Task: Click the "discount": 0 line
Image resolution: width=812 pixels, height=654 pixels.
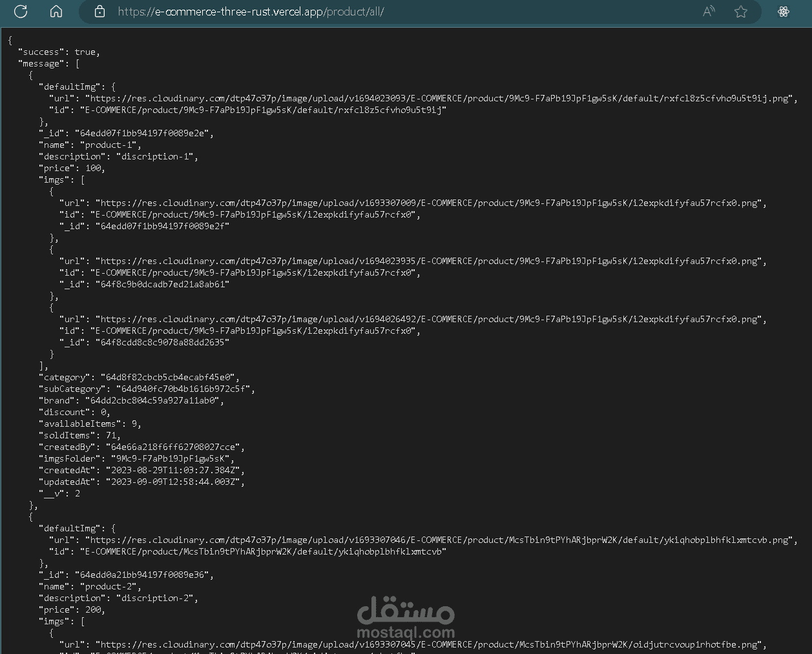Action: 75,412
